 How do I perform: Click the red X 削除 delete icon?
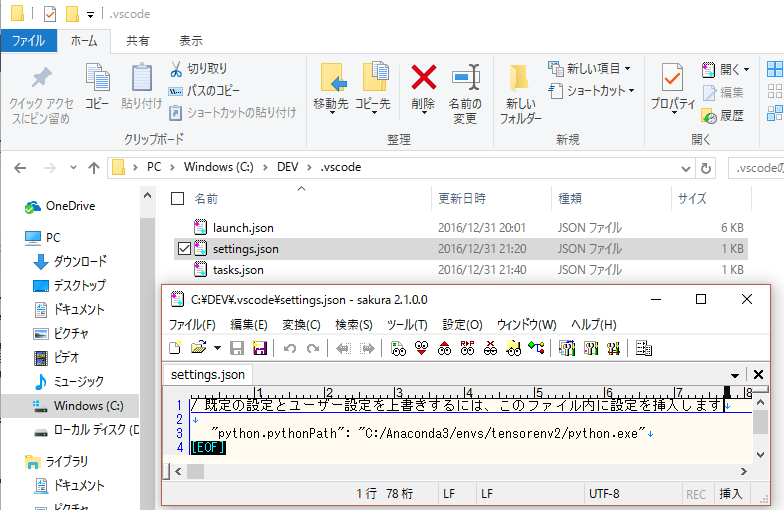(424, 78)
